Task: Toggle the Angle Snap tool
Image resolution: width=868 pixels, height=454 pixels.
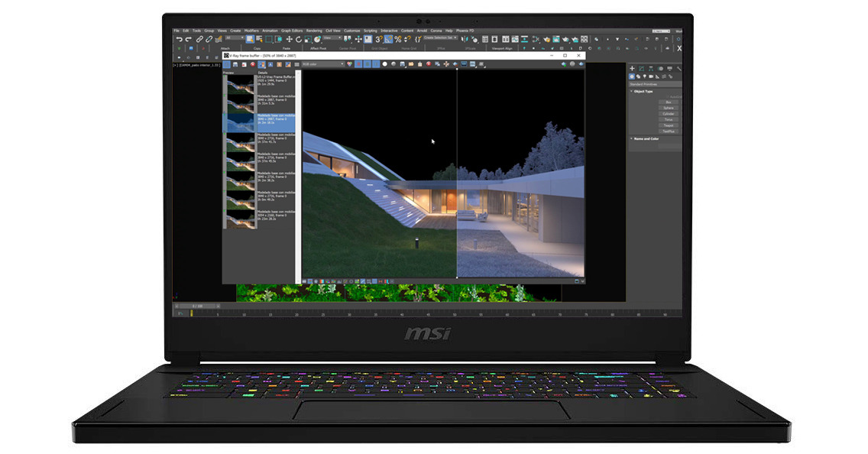Action: [x=388, y=39]
